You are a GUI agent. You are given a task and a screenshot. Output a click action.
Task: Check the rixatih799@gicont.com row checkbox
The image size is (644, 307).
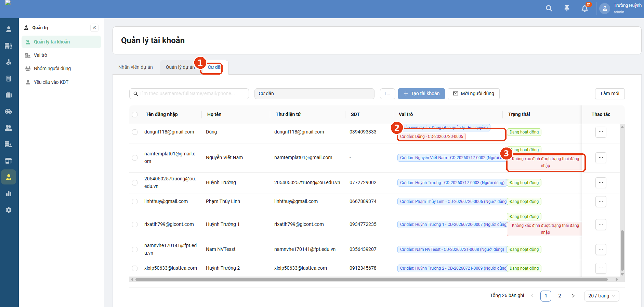(x=135, y=225)
